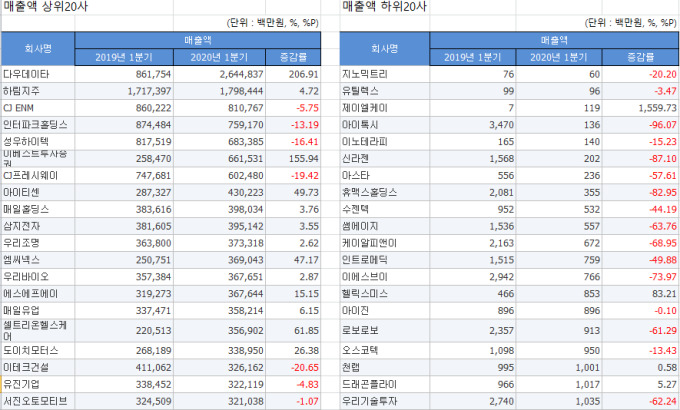Viewport: 680px width, 410px height.
Task: Select the '엠씨넥스' company cell
Action: 38,260
